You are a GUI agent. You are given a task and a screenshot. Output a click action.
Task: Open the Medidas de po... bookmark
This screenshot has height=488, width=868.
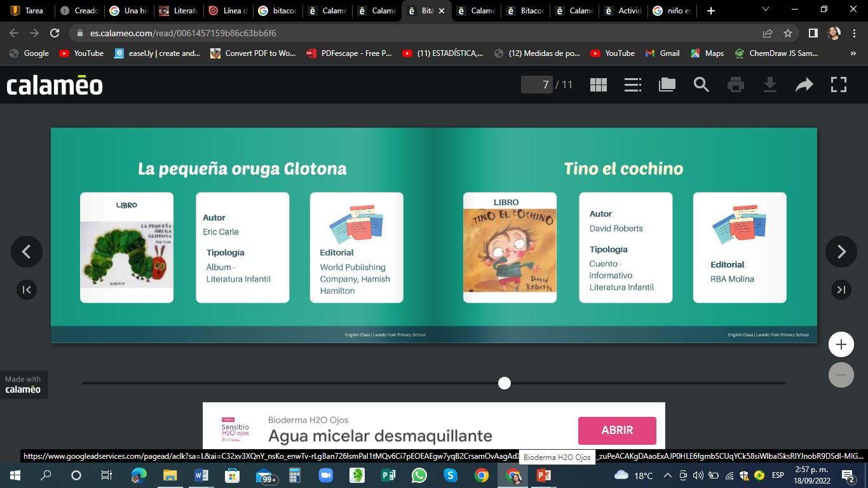coord(538,53)
